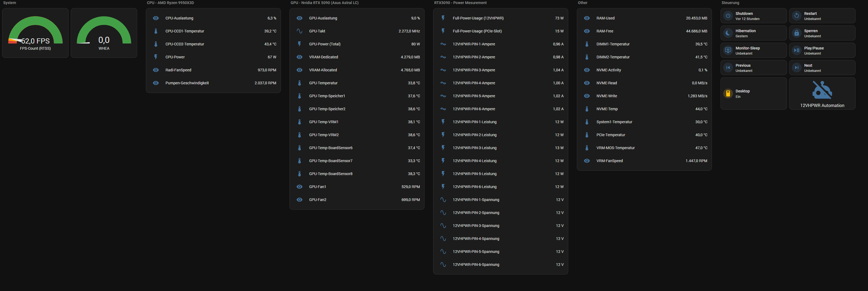Click the 20.453,0 MB RAM-Used value

click(x=697, y=18)
